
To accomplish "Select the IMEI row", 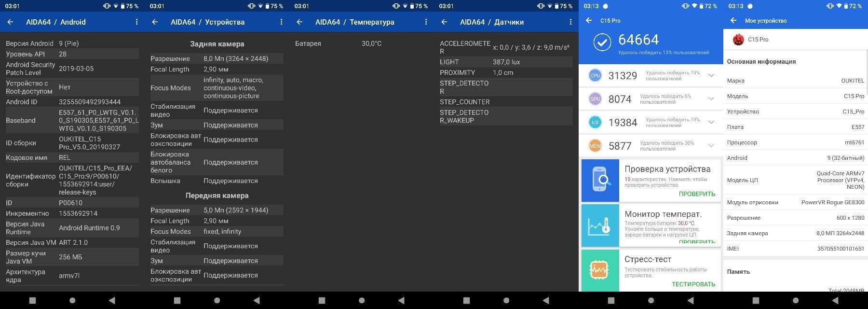I will pos(796,249).
